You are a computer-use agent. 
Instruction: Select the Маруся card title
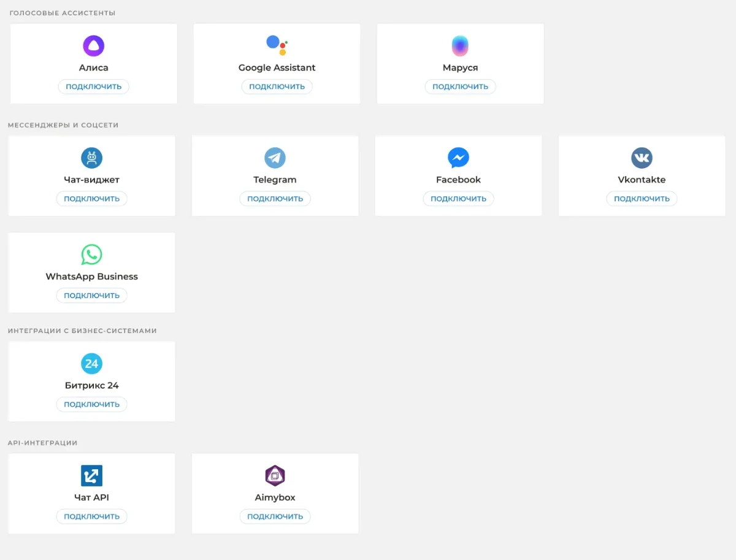460,68
